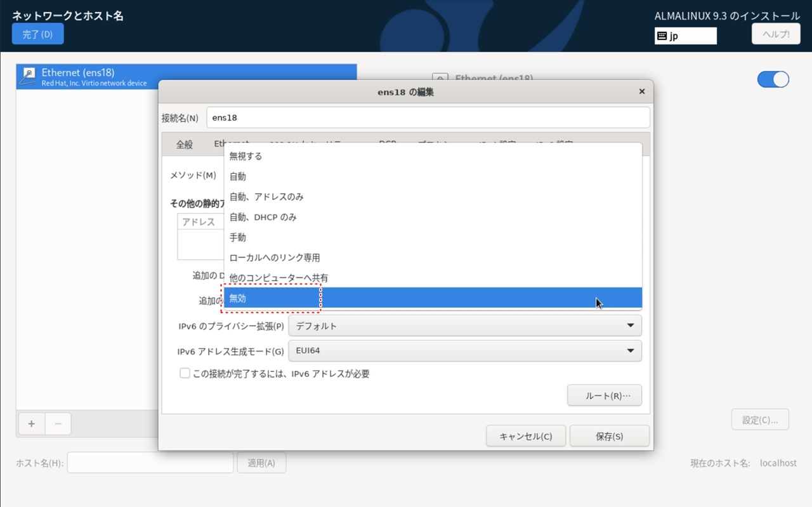Close the ens18 edit dialog with the X

point(641,92)
